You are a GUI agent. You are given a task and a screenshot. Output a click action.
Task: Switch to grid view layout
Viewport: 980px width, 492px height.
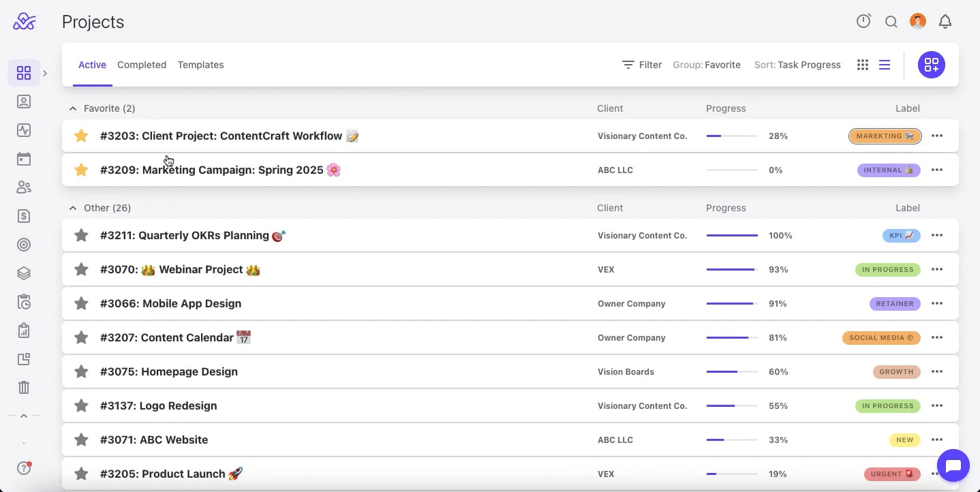point(863,65)
